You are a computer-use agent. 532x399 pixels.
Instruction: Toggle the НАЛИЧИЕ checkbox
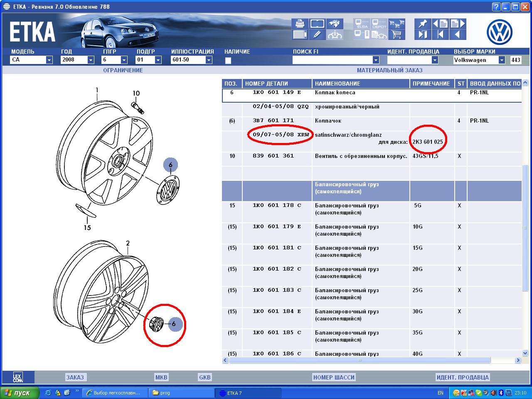(x=228, y=61)
